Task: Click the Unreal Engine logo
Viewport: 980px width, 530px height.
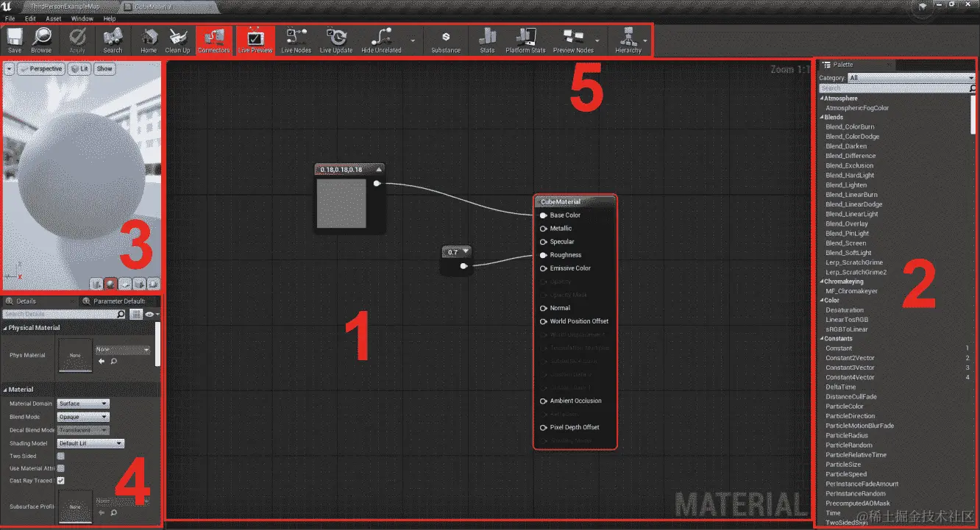Action: (7, 7)
